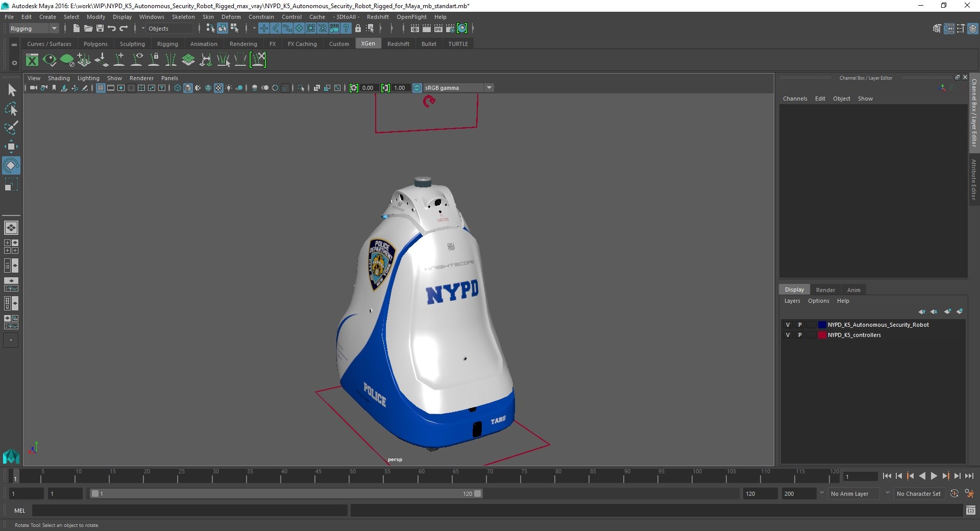The height and width of the screenshot is (531, 980).
Task: Open the XGen window shelf icon
Action: 32,60
